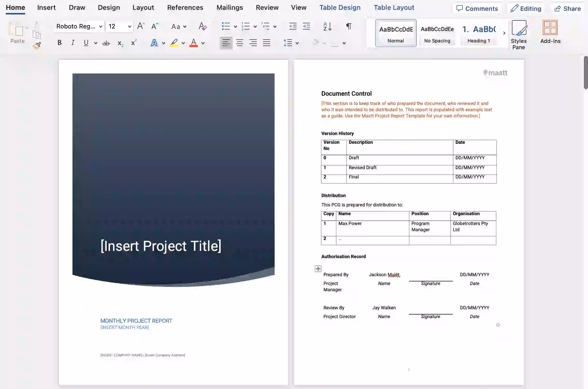Open the Styles Pane
588x389 pixels.
click(519, 35)
